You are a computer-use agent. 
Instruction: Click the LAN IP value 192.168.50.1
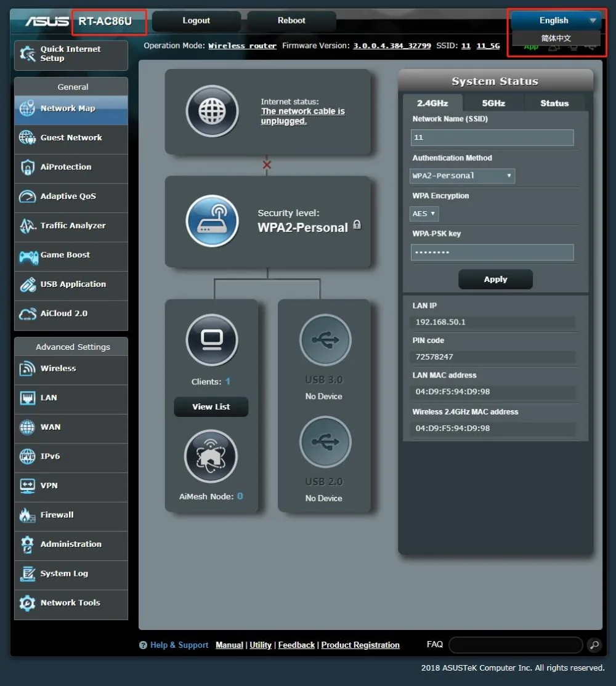click(440, 322)
